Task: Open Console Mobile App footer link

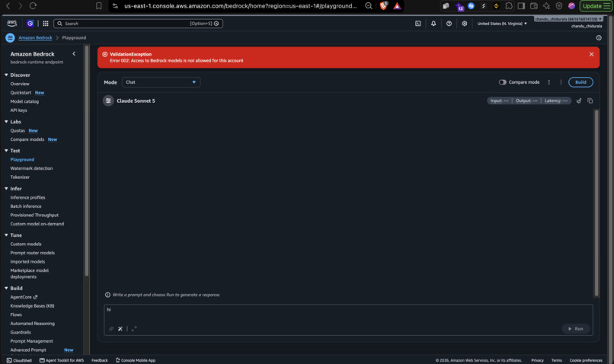Action: [136, 360]
